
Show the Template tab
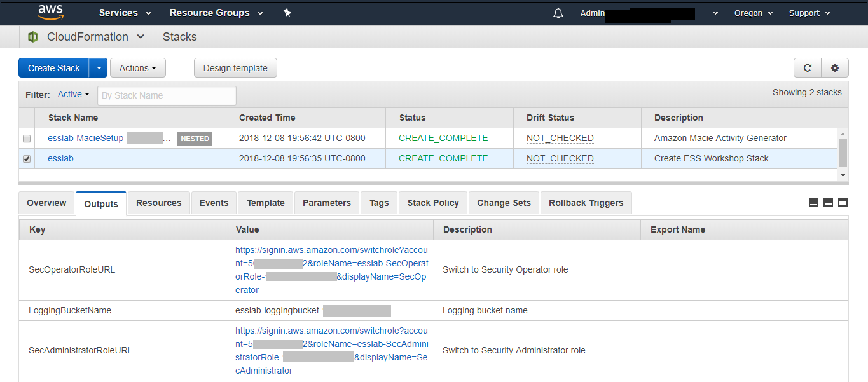point(266,203)
